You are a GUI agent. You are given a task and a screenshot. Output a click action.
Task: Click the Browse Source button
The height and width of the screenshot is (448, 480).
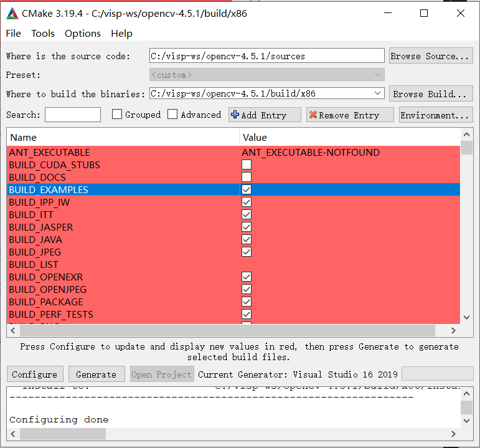431,56
